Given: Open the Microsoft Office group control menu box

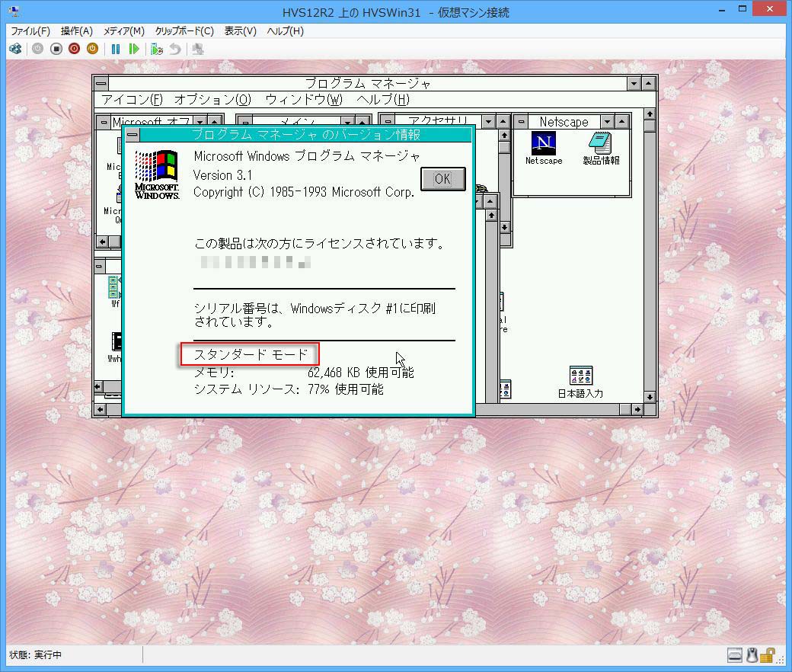Looking at the screenshot, I should point(104,122).
